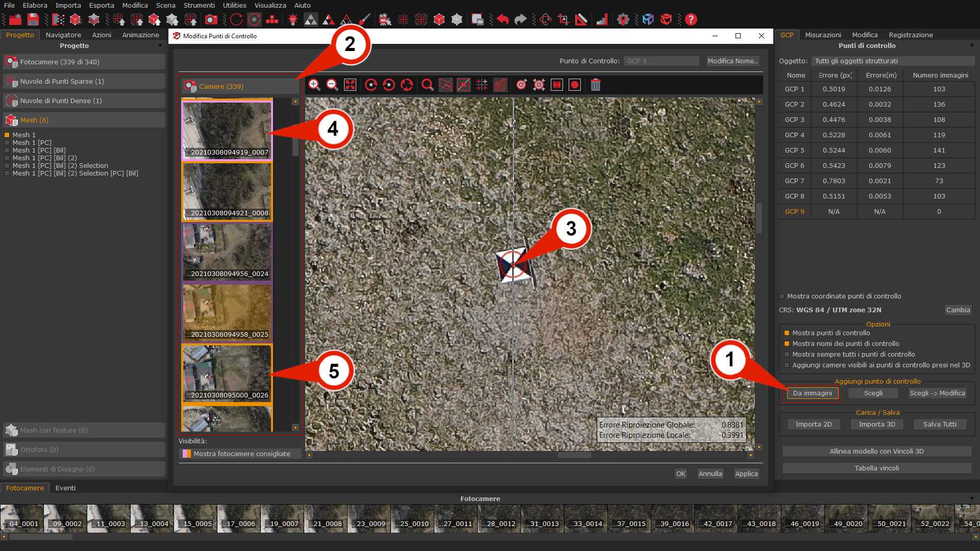
Task: Toggle the snail slow-motion icon
Action: (x=500, y=85)
